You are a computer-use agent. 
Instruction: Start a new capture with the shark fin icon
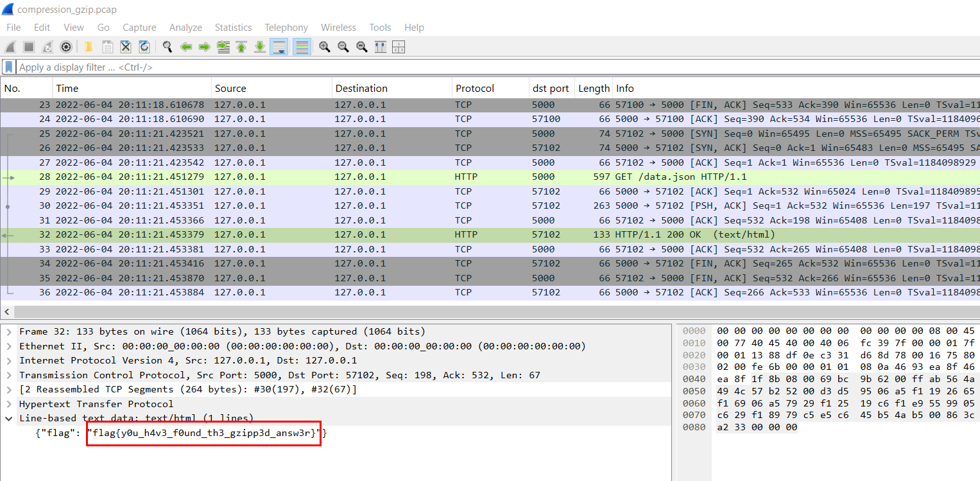(x=10, y=47)
